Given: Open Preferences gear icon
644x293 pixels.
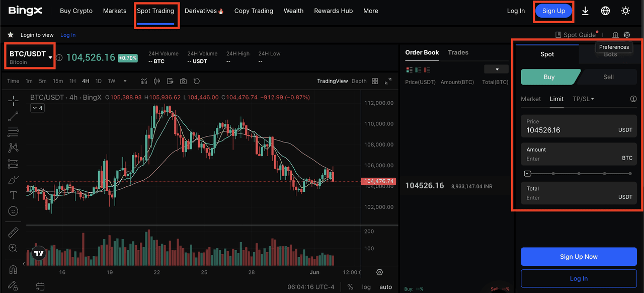Looking at the screenshot, I should click(627, 35).
